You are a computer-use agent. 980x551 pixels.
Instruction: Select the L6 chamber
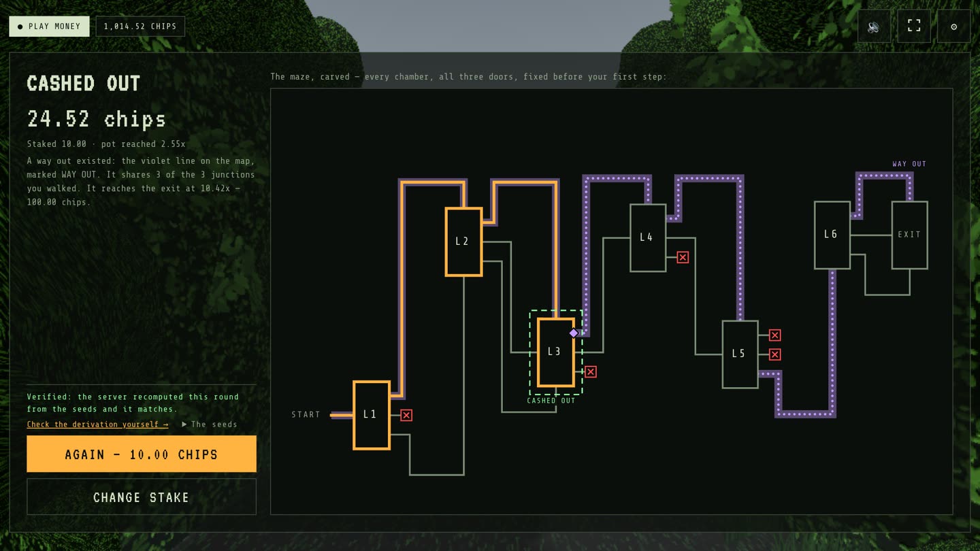tap(832, 235)
